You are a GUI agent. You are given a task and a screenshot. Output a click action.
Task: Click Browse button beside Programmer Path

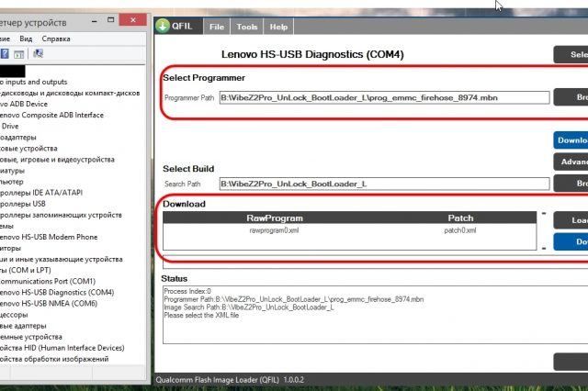571,97
